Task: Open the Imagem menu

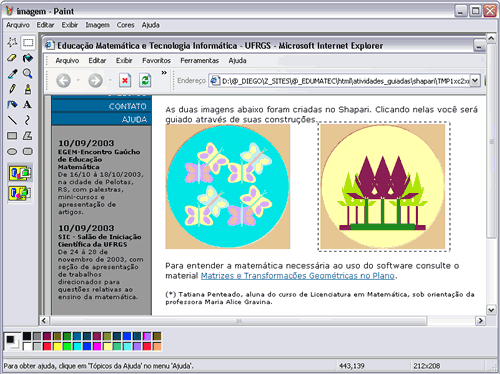Action: [x=97, y=25]
